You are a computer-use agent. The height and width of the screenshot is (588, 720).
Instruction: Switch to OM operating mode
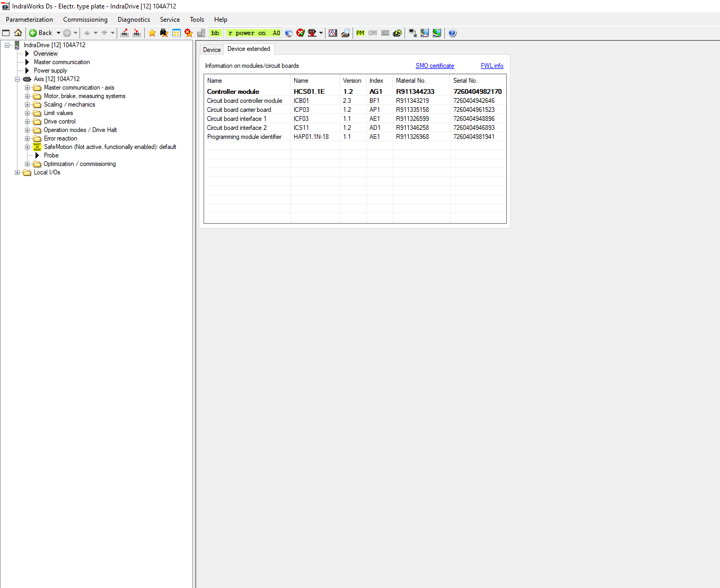coord(373,33)
